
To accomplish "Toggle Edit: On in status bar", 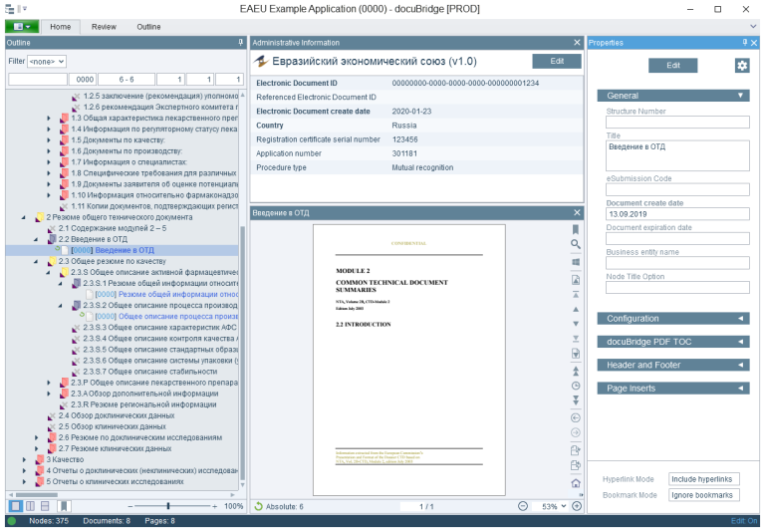I will [744, 521].
